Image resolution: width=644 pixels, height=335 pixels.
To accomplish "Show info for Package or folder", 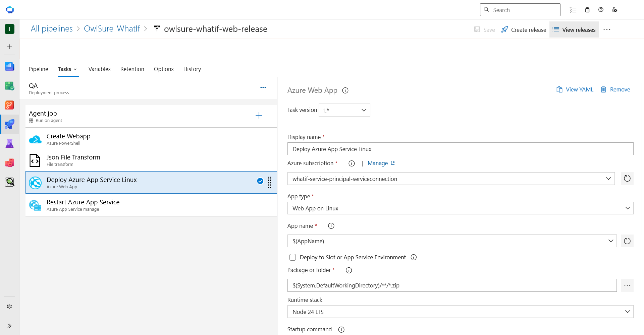I will pyautogui.click(x=349, y=270).
